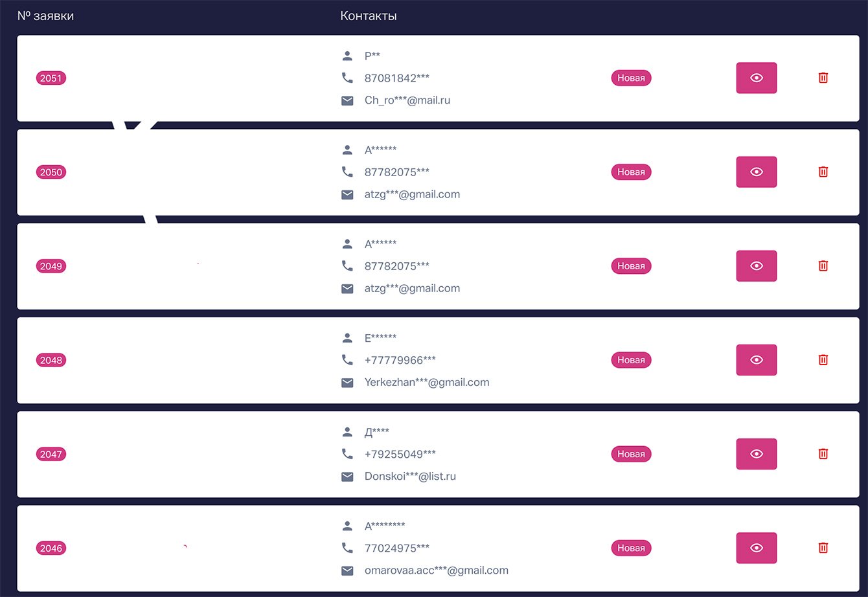Open eye button for request 2048
The image size is (868, 597).
[x=756, y=359]
